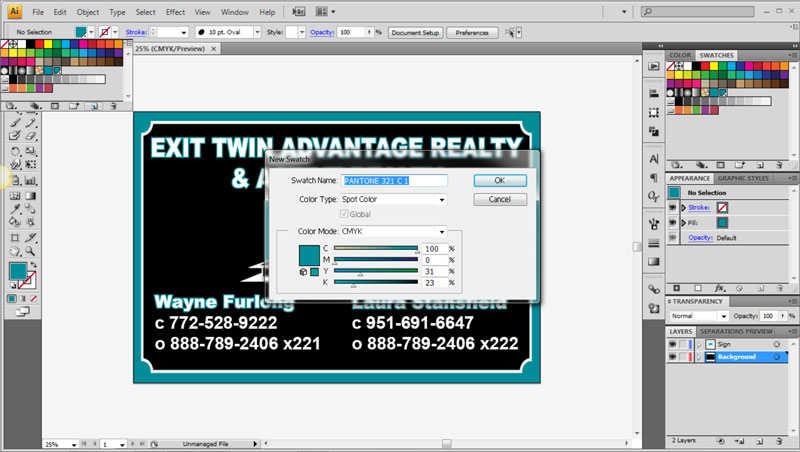Open the Pathfinder panel icon in dock
Viewport: 800px width, 452px height.
[x=654, y=132]
